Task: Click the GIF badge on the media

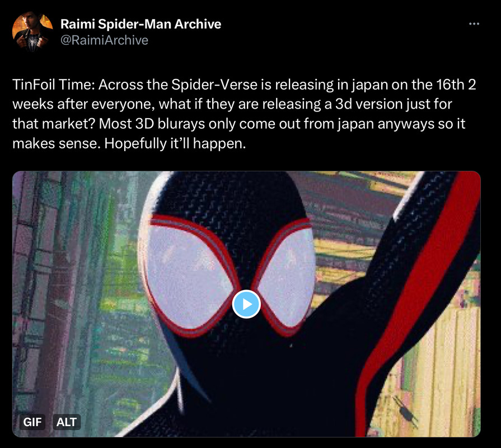Action: pos(32,422)
